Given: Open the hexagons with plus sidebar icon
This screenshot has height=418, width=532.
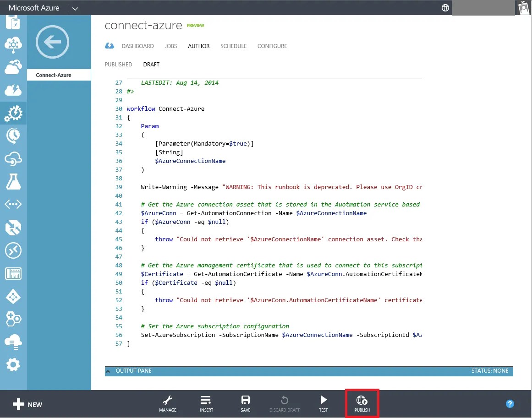Looking at the screenshot, I should click(13, 319).
